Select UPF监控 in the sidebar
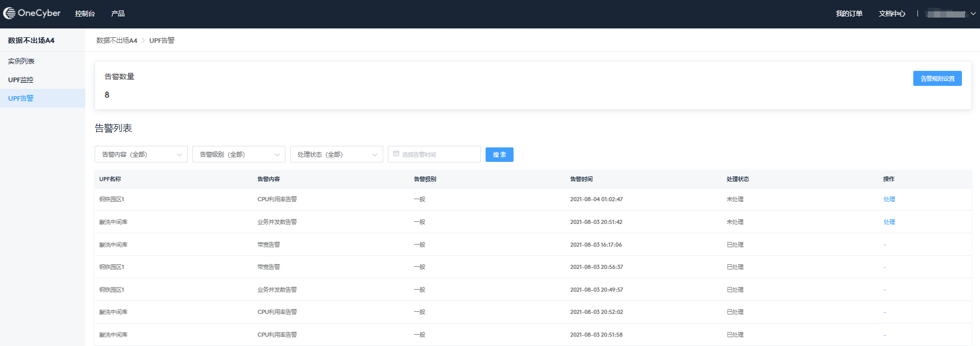980x346 pixels. point(21,80)
